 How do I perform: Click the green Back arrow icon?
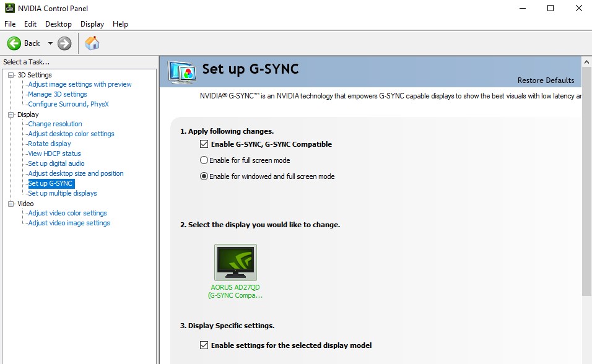click(x=14, y=43)
